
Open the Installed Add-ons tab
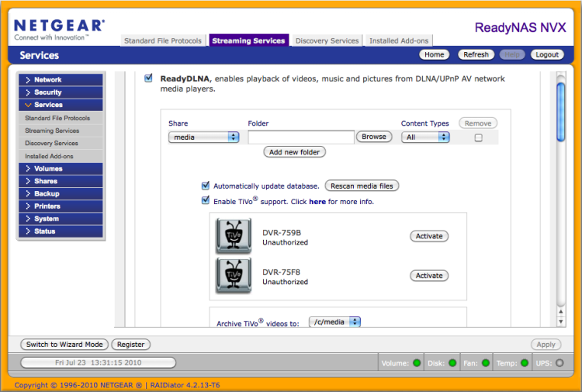[399, 40]
